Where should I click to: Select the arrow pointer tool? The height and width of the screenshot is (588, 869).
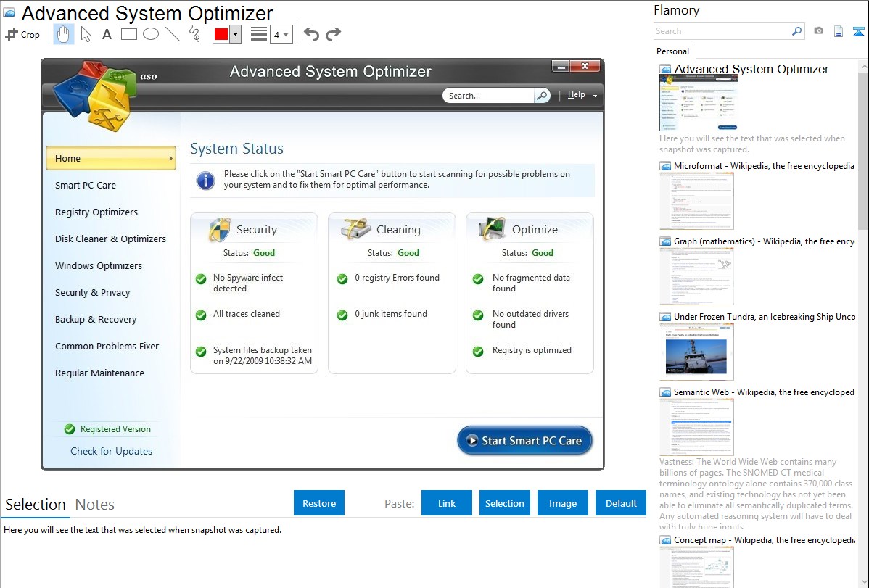coord(86,34)
